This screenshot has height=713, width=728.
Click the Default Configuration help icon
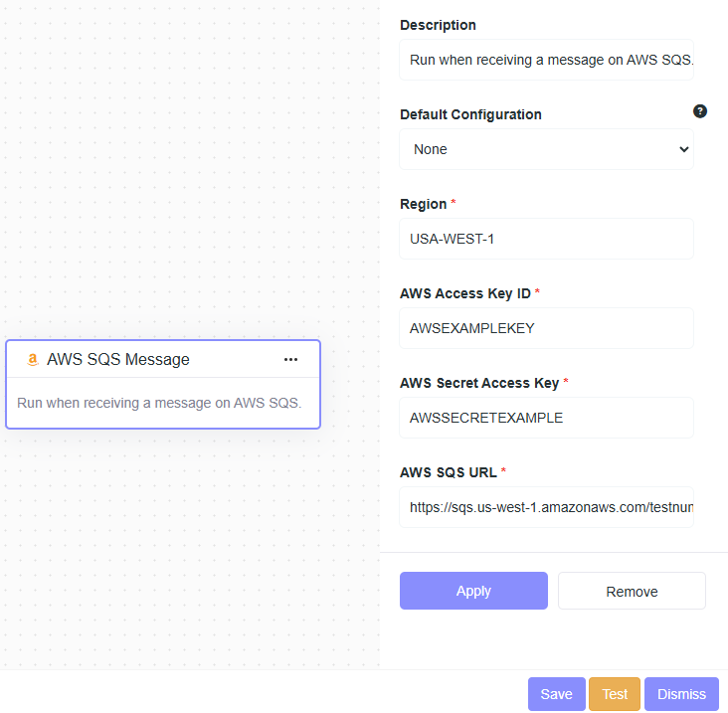click(x=700, y=111)
